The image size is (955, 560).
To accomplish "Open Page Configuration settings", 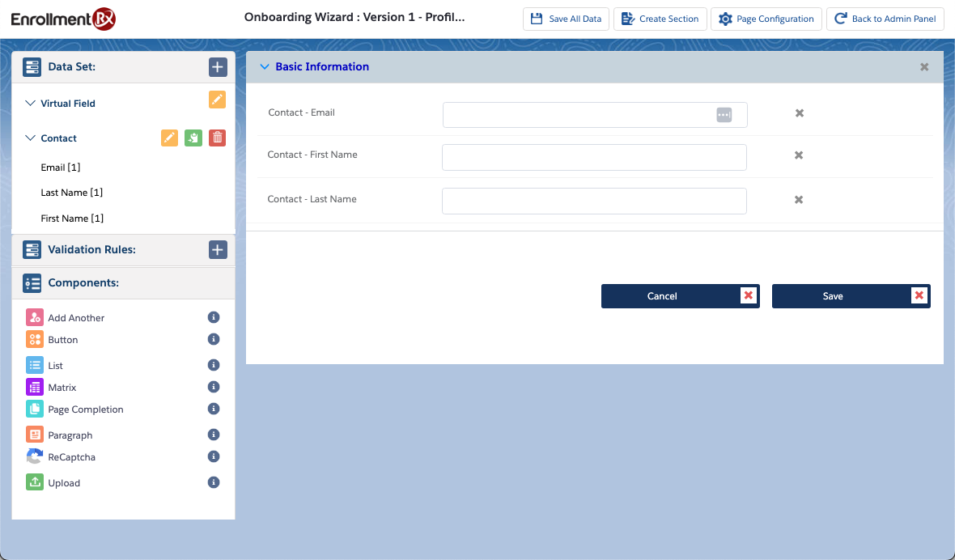I will (x=766, y=19).
